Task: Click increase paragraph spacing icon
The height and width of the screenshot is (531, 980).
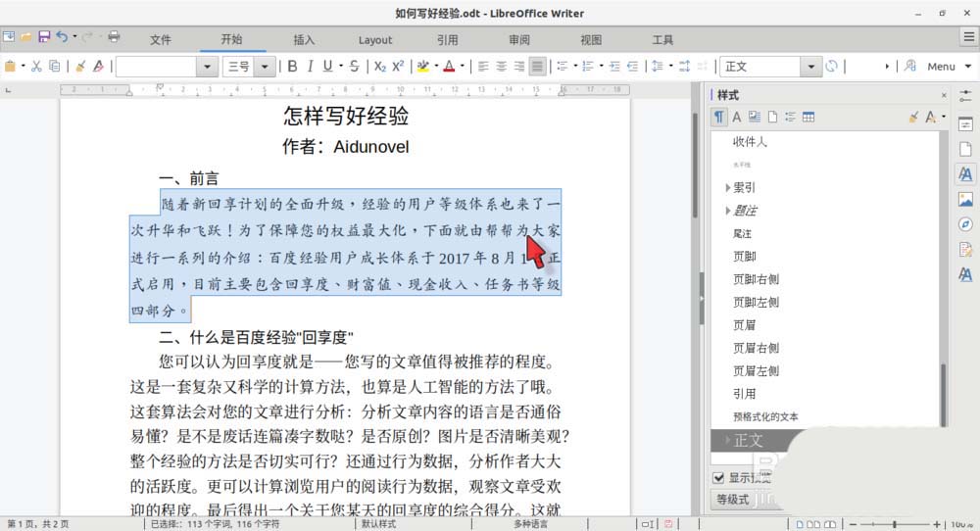Action: tap(684, 67)
